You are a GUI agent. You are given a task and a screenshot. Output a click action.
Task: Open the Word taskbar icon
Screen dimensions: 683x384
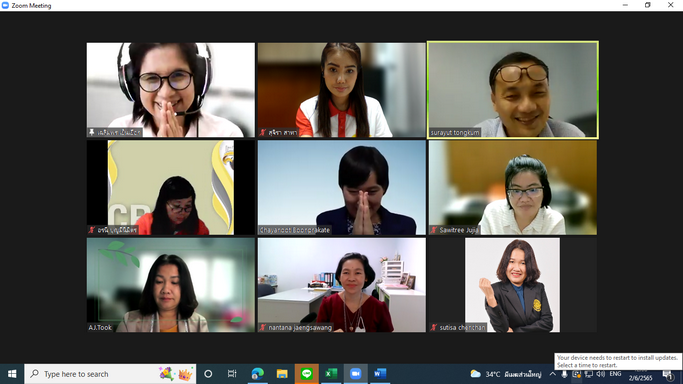(380, 374)
